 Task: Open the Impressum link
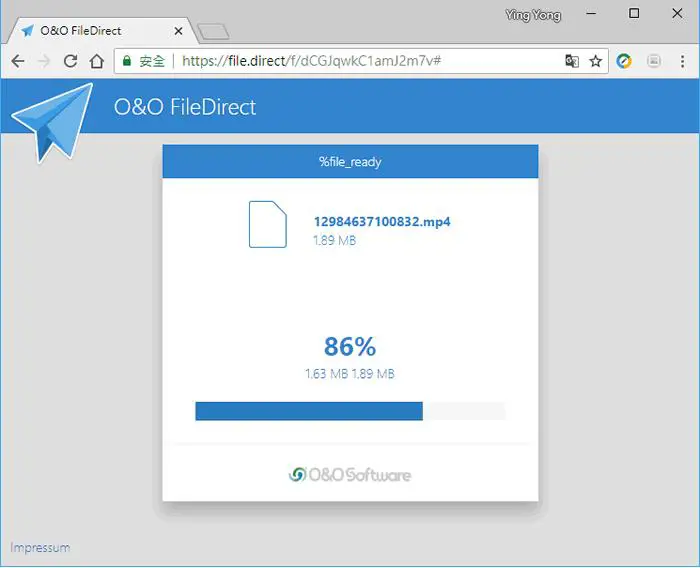40,547
